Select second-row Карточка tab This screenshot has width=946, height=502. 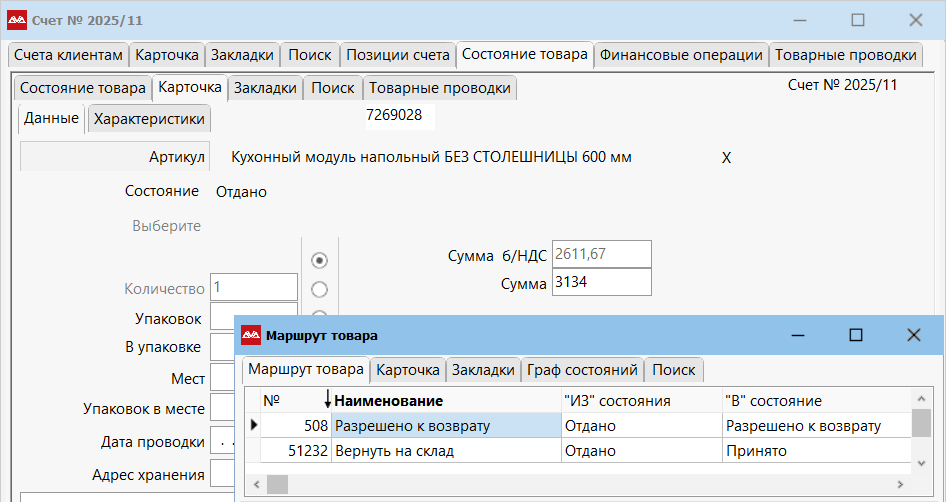pos(190,87)
